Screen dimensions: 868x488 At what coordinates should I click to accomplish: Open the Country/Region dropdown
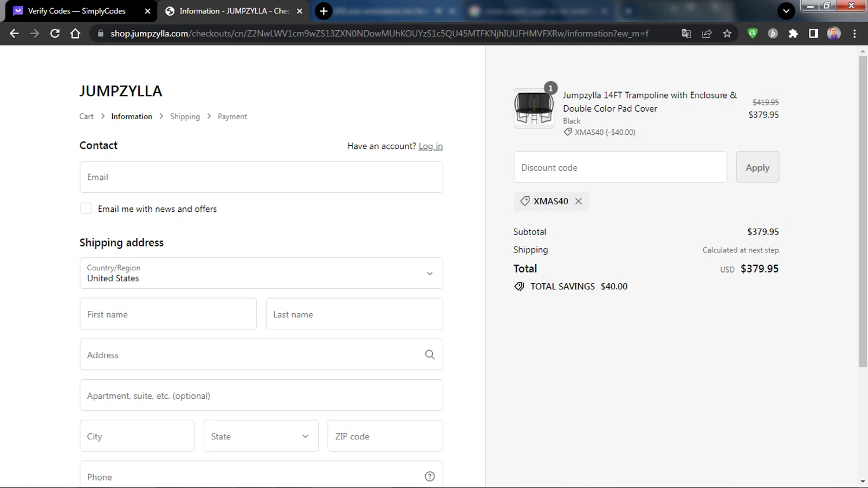point(261,273)
